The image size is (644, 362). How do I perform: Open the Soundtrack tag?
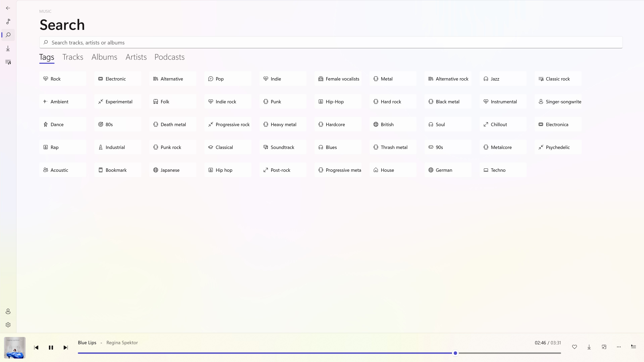point(283,147)
